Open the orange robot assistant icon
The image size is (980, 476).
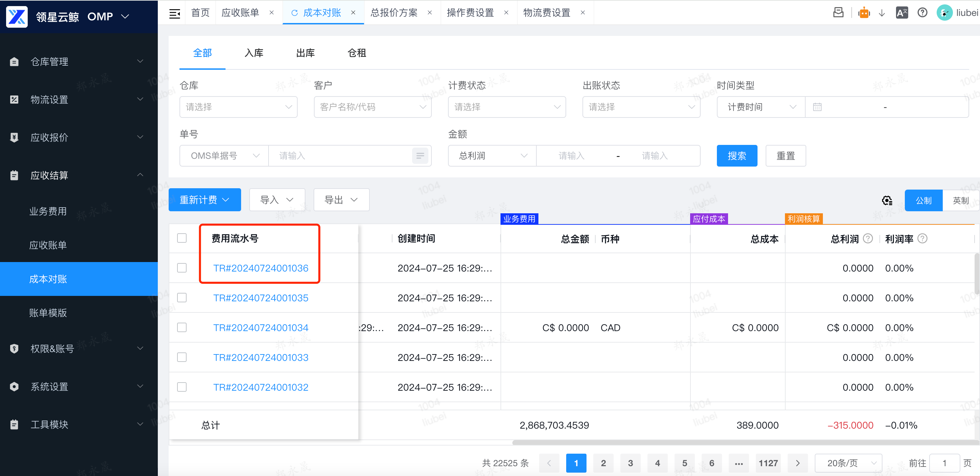click(x=864, y=13)
